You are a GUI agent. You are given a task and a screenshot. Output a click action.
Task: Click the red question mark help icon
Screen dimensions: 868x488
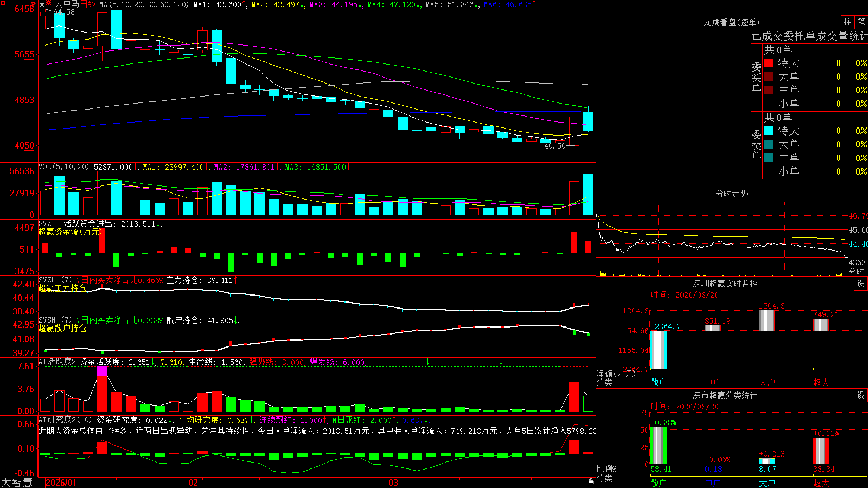33,4
